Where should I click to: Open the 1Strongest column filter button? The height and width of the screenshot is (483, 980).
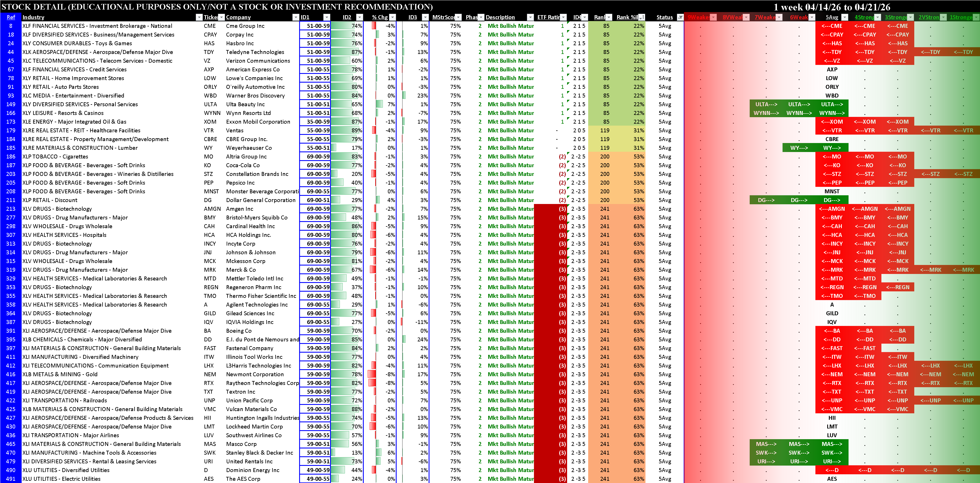coord(976,17)
